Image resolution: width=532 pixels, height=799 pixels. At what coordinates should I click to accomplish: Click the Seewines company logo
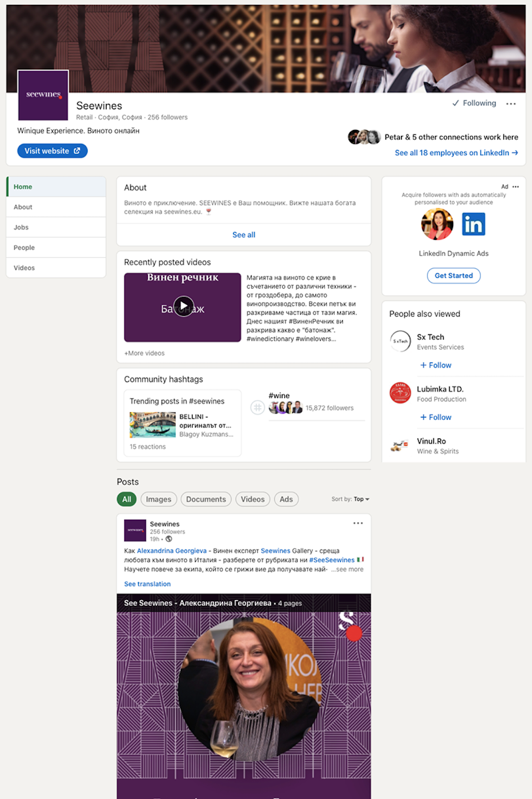coord(43,95)
